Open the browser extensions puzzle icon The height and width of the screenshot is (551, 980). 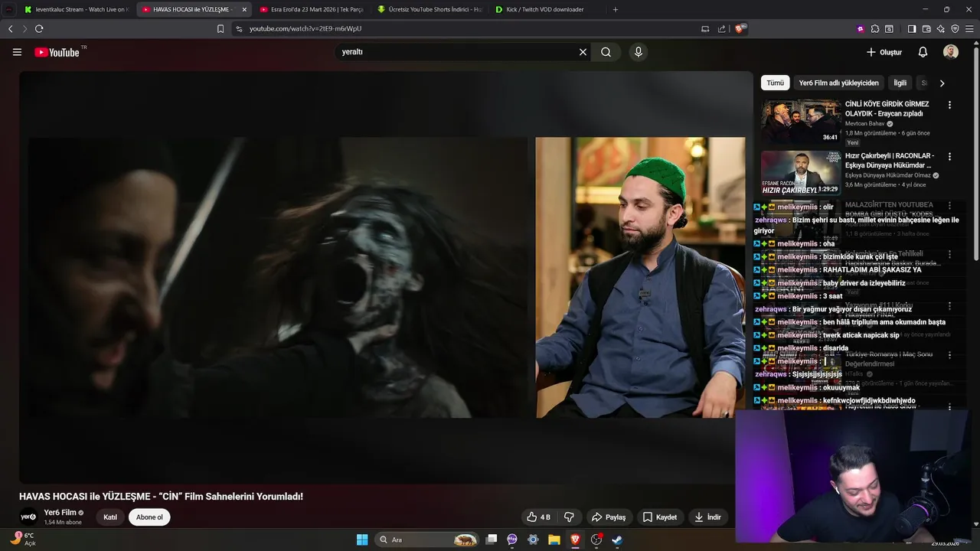pyautogui.click(x=875, y=28)
